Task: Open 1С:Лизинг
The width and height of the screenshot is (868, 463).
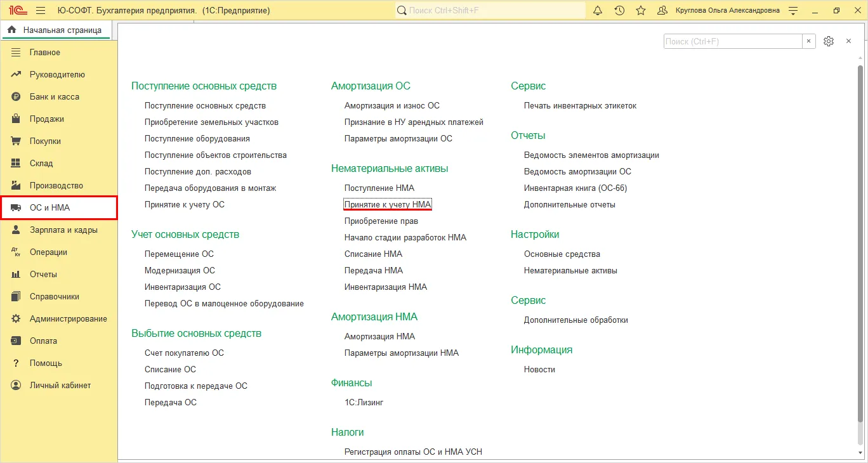Action: point(364,403)
